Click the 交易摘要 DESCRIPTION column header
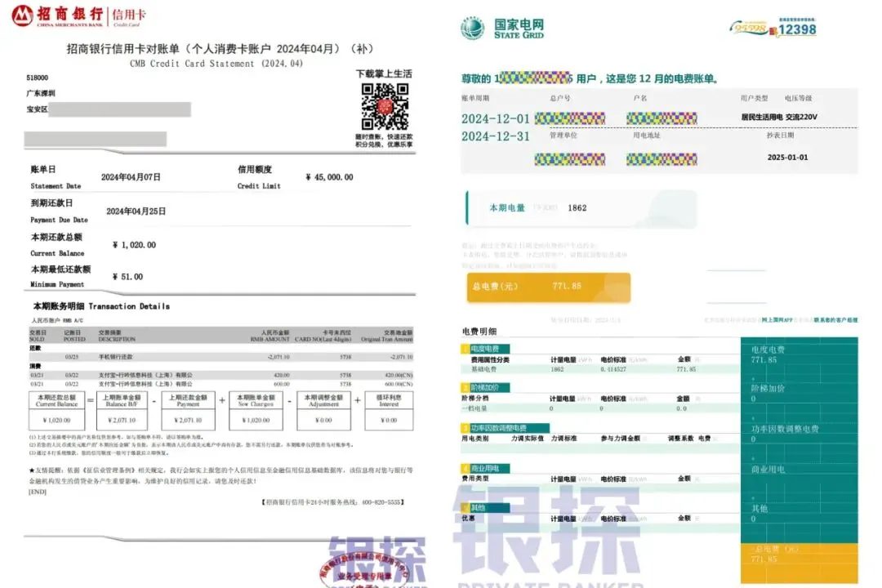Viewport: 882px width, 588px height. (117, 336)
